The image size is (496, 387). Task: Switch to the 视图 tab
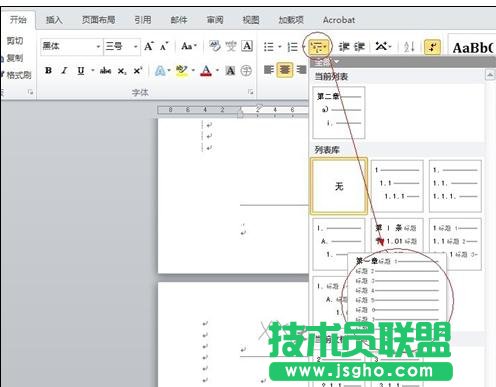coord(251,20)
